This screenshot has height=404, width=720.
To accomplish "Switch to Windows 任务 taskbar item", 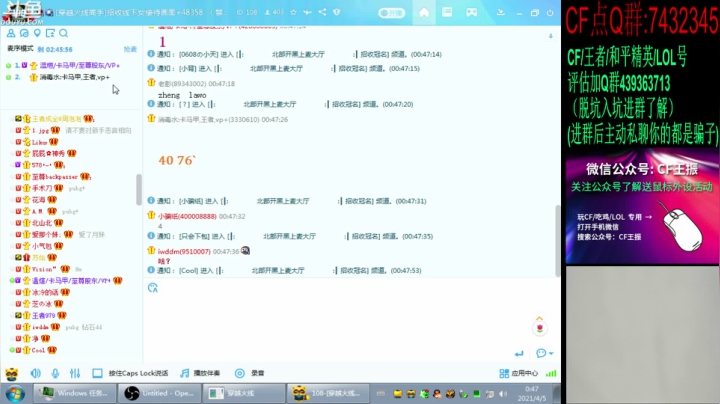I will (74, 393).
